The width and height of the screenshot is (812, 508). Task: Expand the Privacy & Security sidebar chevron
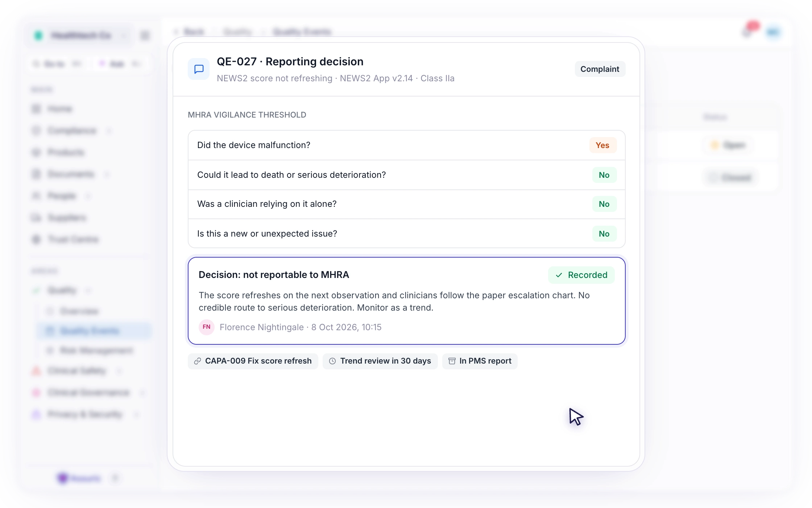coord(137,415)
